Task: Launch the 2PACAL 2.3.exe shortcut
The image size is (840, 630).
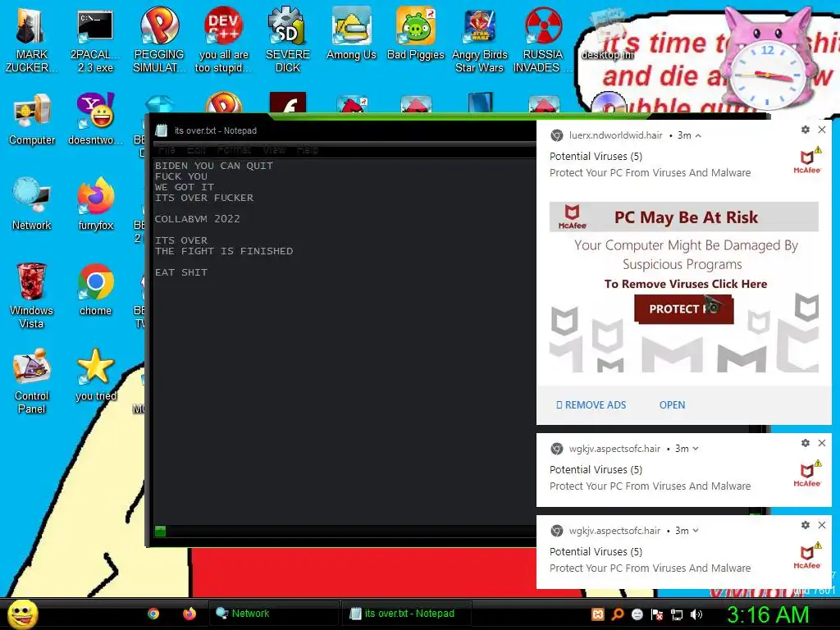Action: point(95,40)
